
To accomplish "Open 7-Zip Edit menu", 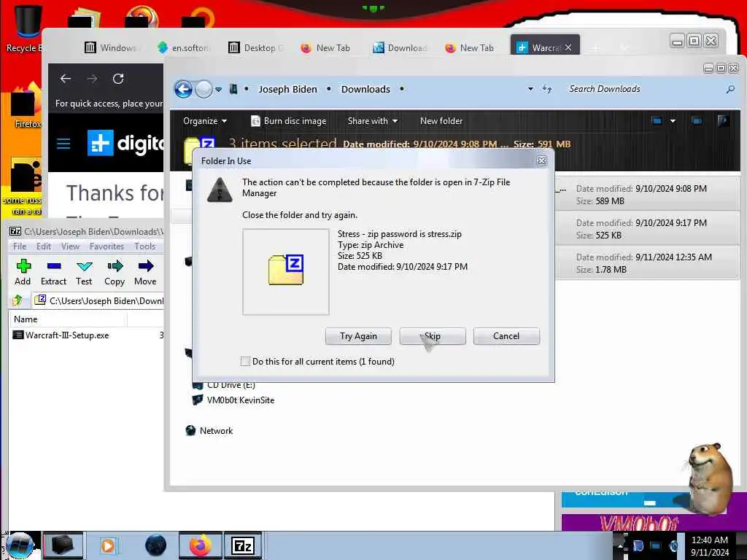I will pyautogui.click(x=43, y=246).
